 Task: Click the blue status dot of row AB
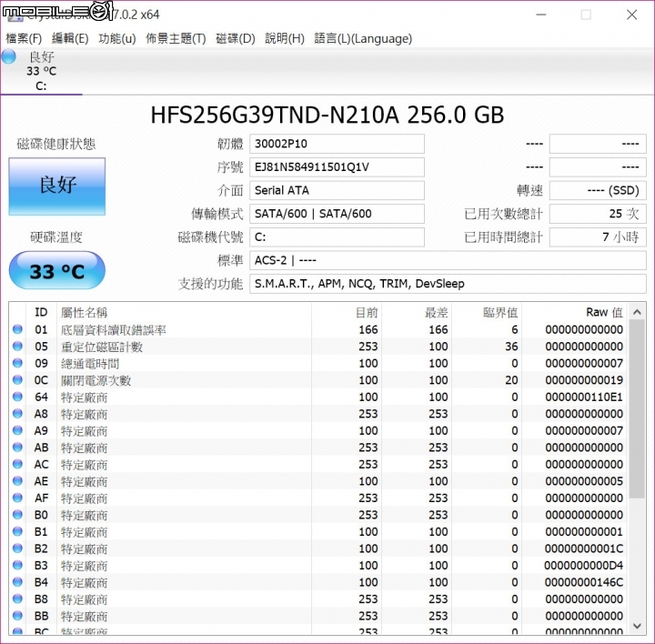point(17,447)
